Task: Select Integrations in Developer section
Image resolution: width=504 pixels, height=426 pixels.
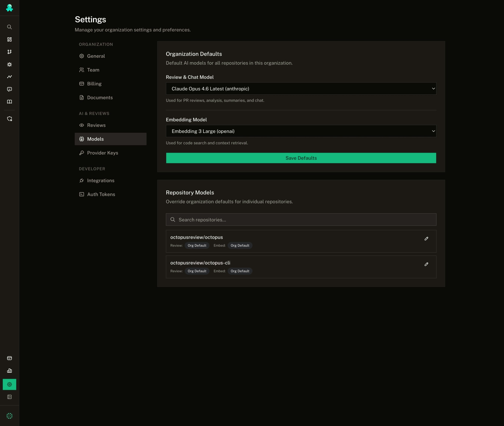Action: pos(100,180)
